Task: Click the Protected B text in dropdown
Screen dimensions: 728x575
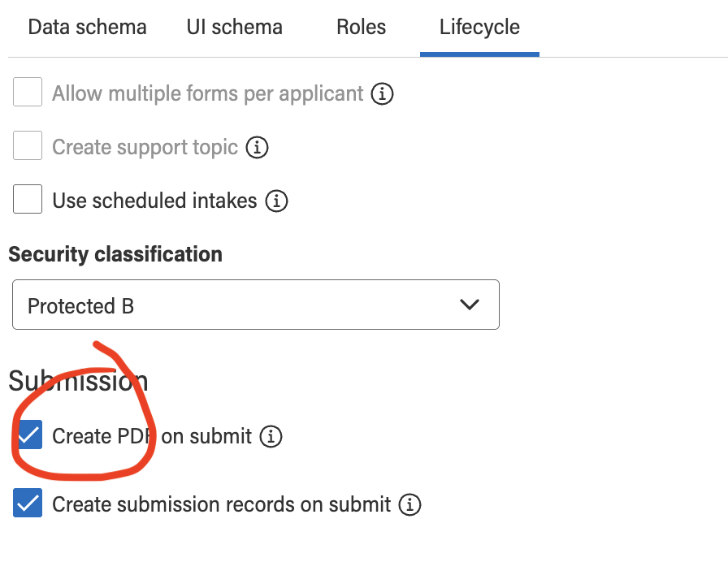Action: 80,306
